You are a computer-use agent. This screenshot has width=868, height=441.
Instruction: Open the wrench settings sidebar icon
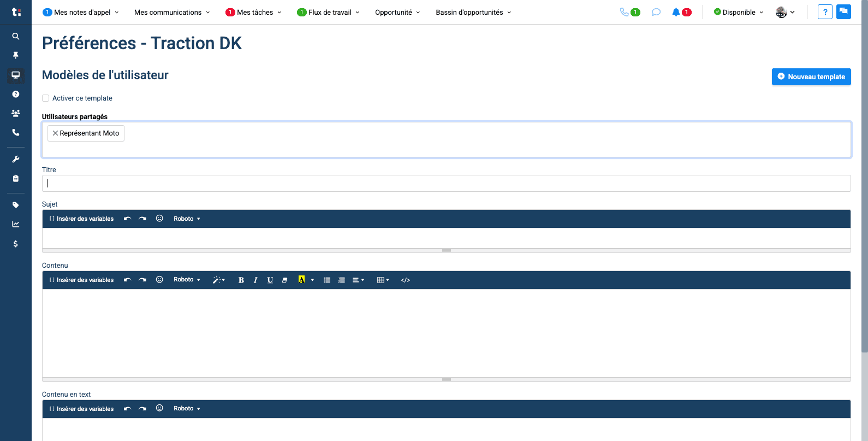tap(16, 159)
